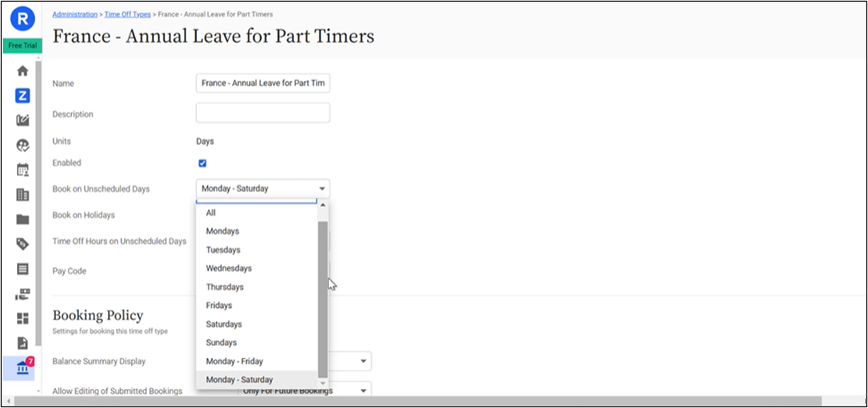The height and width of the screenshot is (408, 868).
Task: Open the dashboard grid icon in sidebar
Action: (22, 318)
